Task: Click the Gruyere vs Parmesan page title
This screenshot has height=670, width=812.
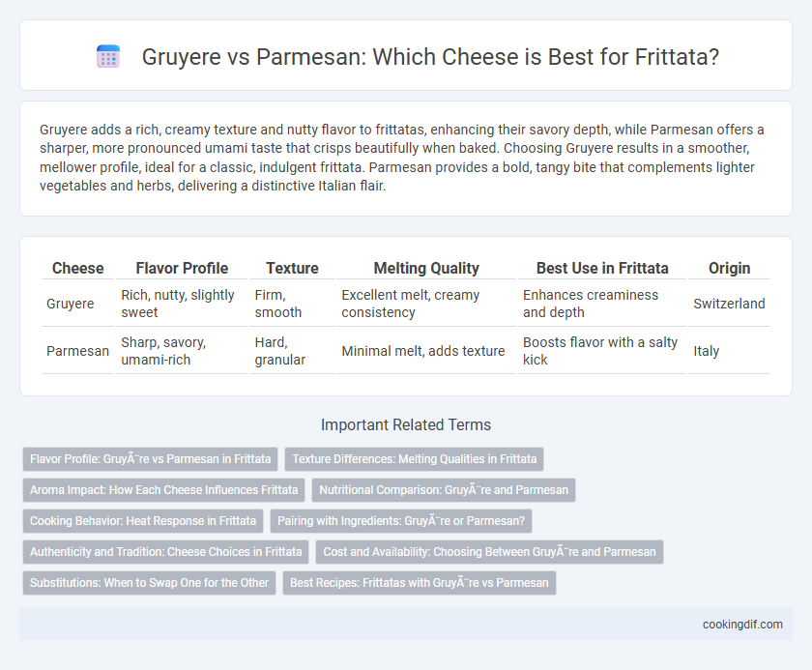Action: pos(430,56)
